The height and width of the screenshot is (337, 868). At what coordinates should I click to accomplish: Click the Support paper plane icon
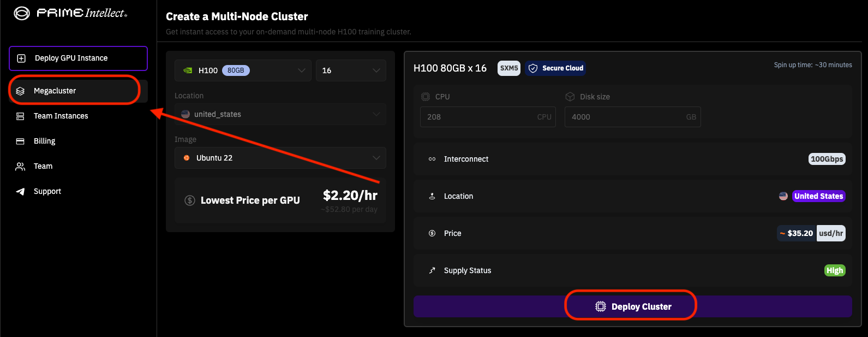[x=20, y=192]
